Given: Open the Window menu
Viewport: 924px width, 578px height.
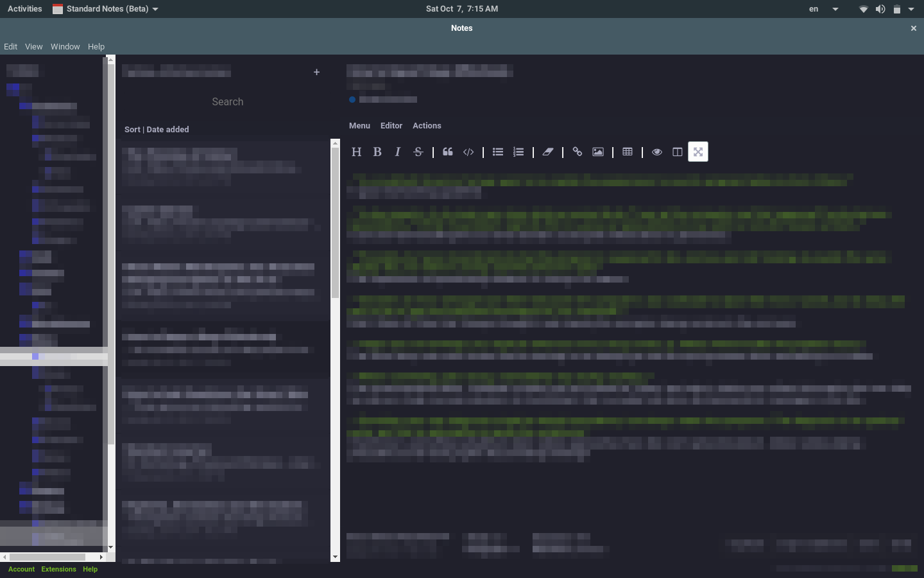Looking at the screenshot, I should point(65,47).
